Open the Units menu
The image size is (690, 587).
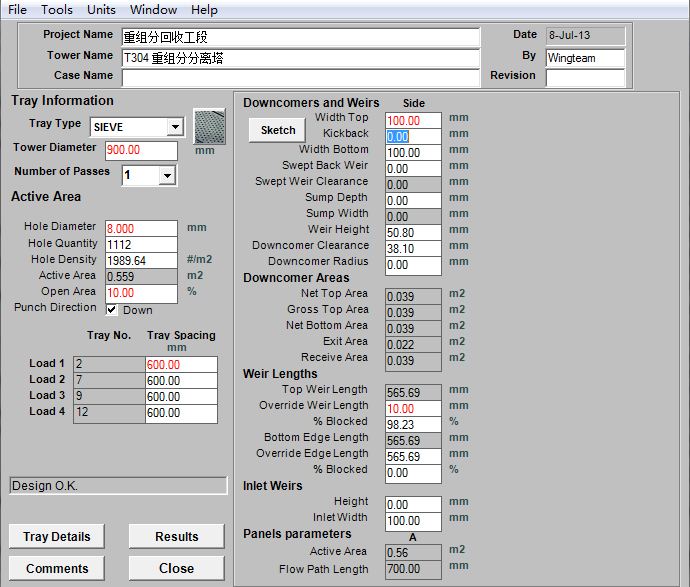101,9
